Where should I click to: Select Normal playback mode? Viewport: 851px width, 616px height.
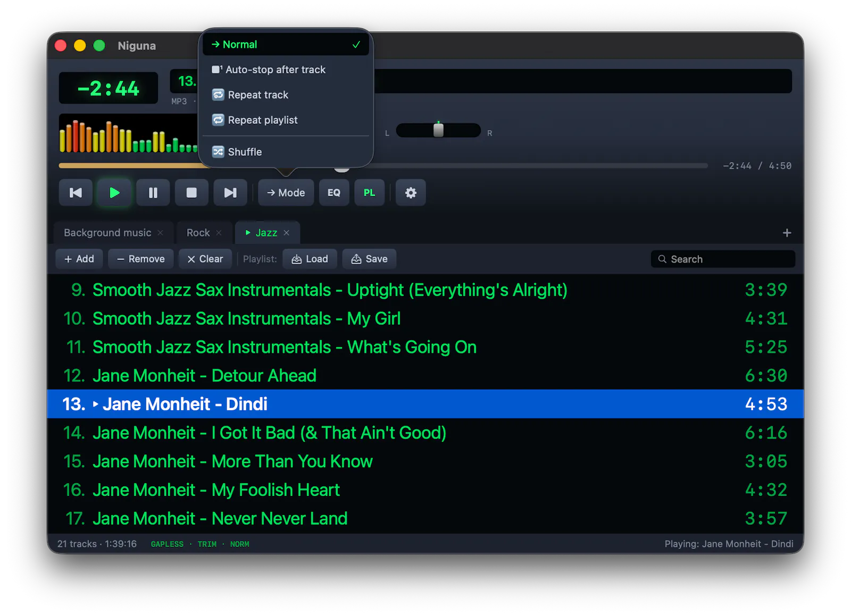[x=286, y=45]
